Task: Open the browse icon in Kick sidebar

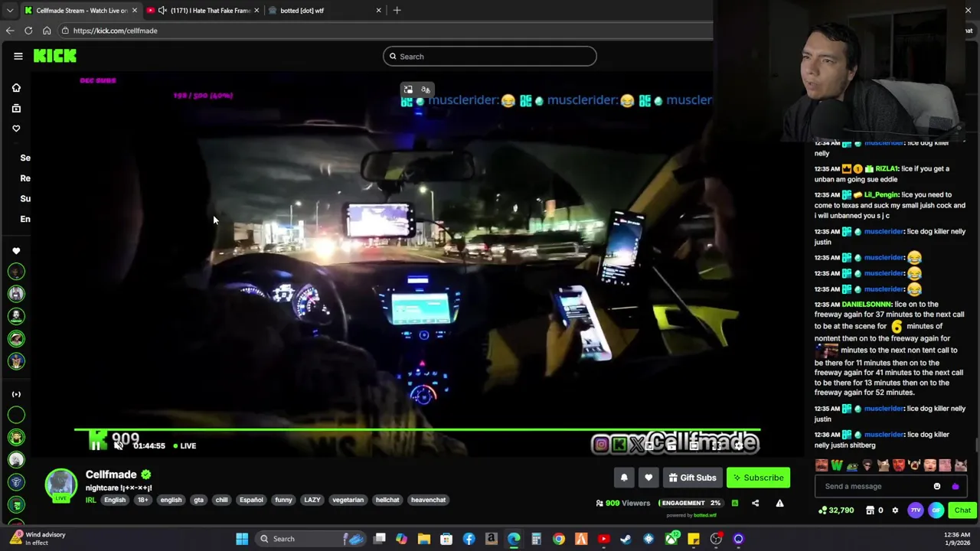Action: point(16,108)
